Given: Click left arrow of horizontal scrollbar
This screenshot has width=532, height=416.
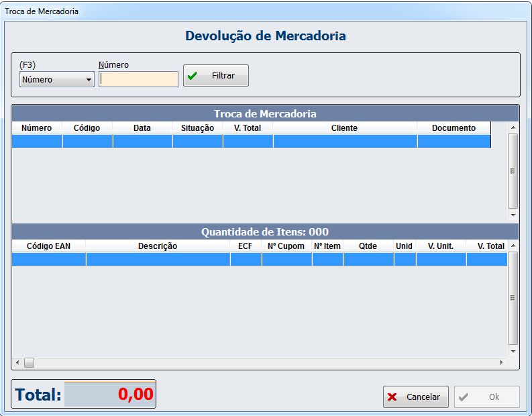Looking at the screenshot, I should point(17,363).
